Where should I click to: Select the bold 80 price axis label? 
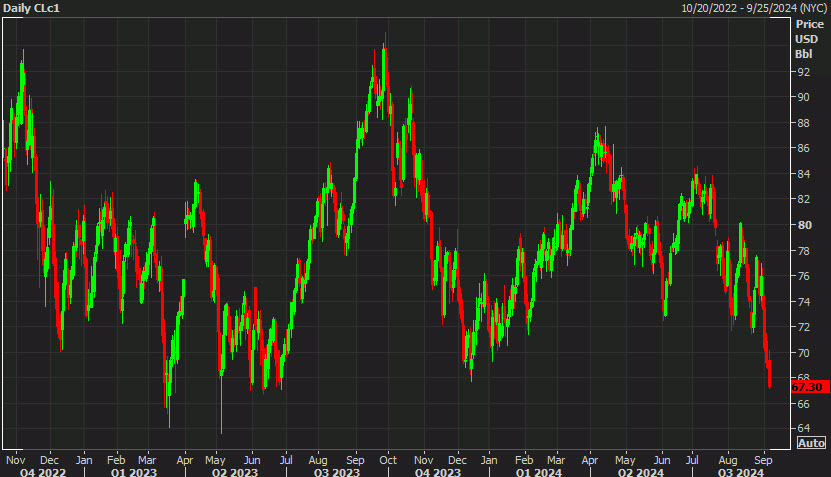pyautogui.click(x=805, y=225)
